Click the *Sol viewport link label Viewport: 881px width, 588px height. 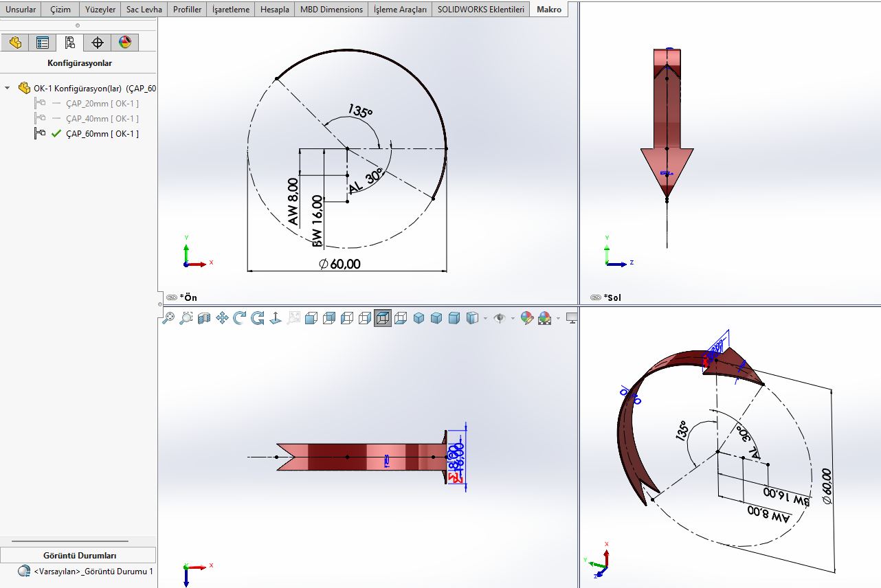[x=606, y=297]
